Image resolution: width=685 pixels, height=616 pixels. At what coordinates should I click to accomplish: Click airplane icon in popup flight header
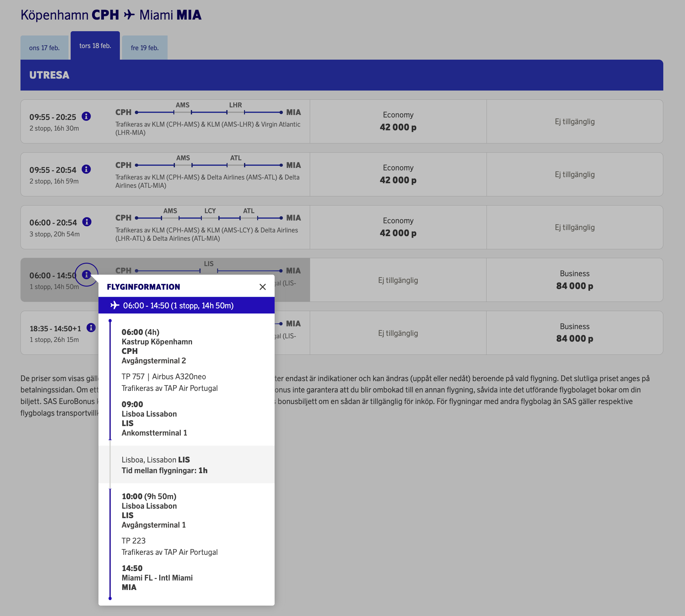115,305
